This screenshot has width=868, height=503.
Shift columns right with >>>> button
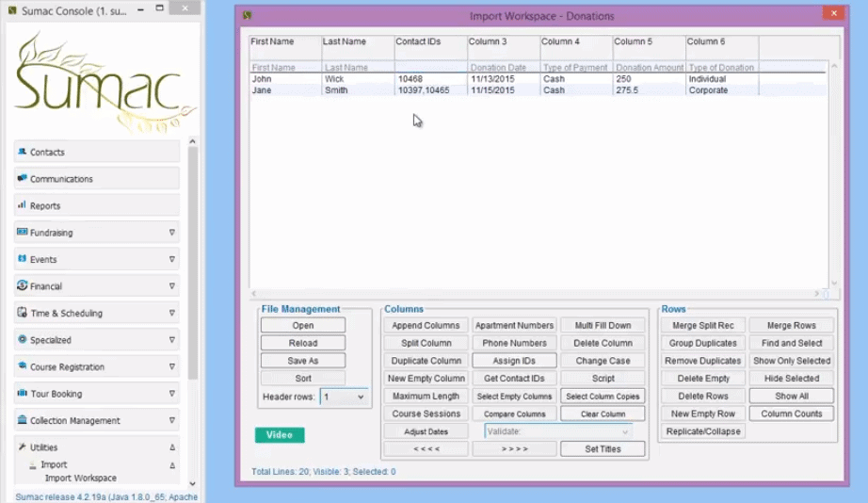(x=514, y=448)
